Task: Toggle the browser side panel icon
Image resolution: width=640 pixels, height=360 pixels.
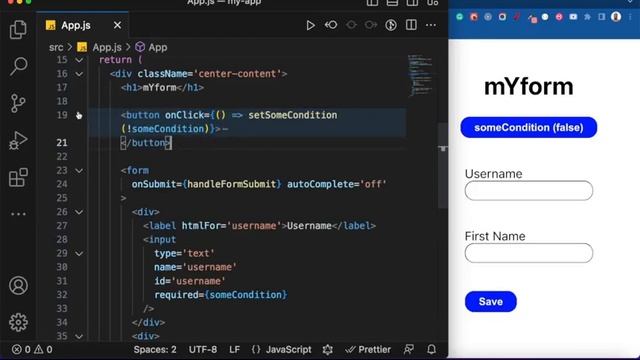Action: click(x=602, y=17)
